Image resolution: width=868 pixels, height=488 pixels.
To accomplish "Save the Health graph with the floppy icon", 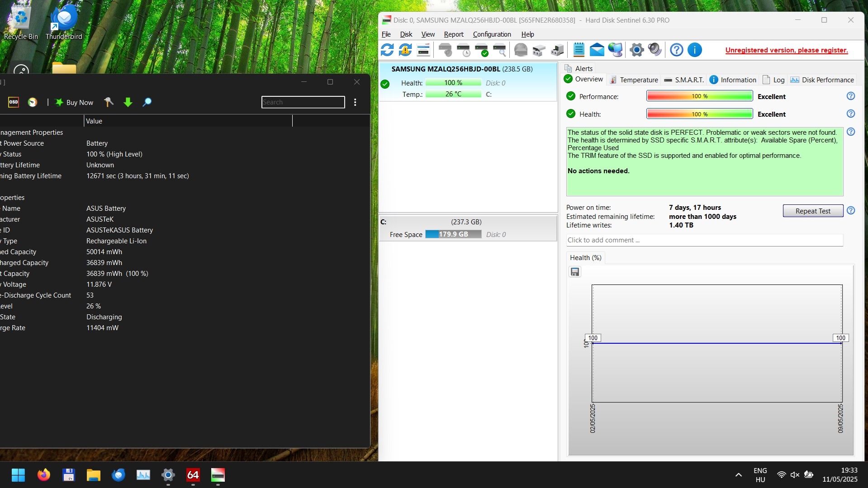I will pyautogui.click(x=575, y=272).
